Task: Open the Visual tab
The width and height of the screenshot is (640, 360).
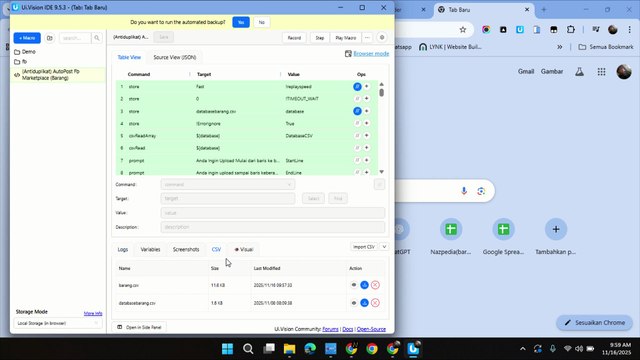Action: coord(244,249)
